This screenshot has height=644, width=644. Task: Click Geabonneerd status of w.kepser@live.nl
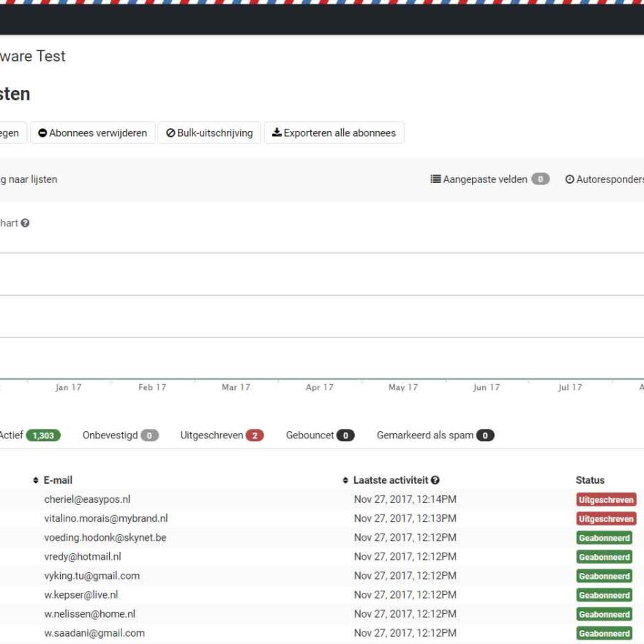click(604, 595)
